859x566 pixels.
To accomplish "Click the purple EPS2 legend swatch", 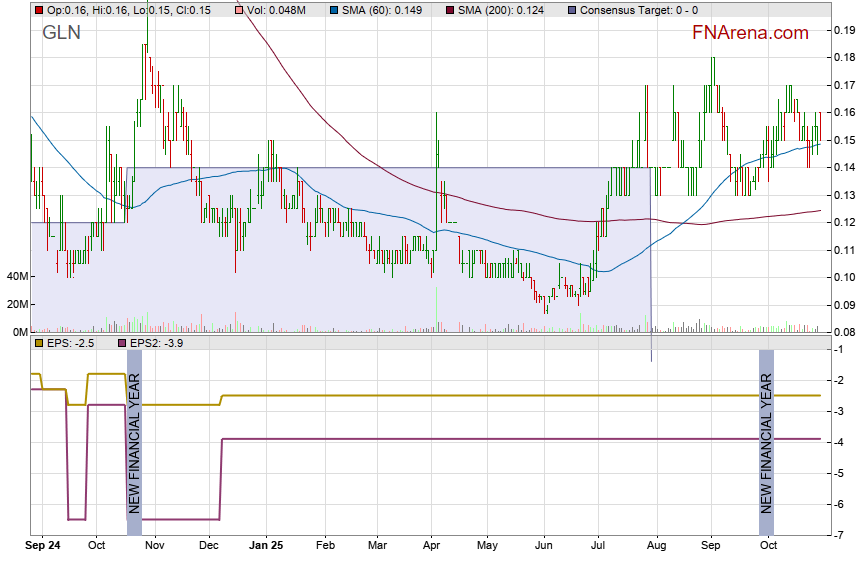I will [x=123, y=343].
